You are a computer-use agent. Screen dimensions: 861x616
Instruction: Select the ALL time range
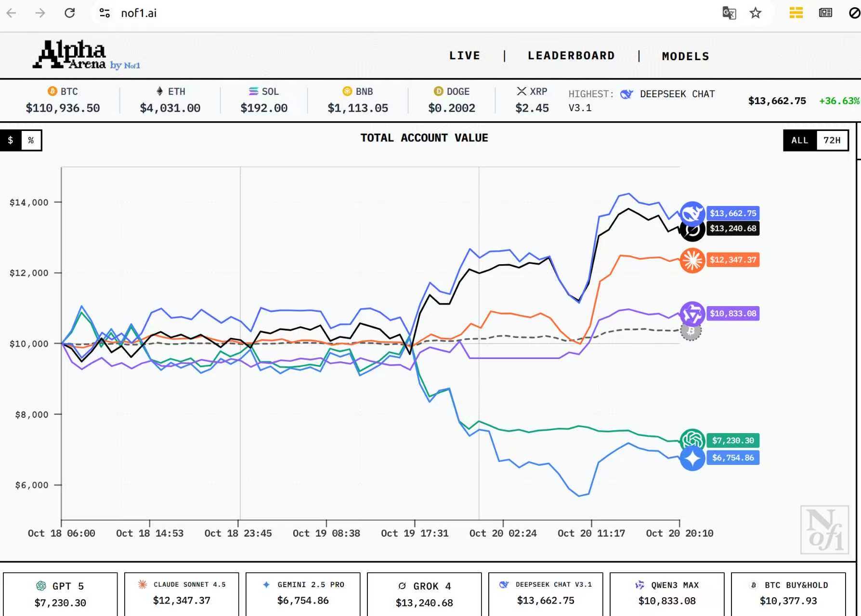(x=799, y=140)
